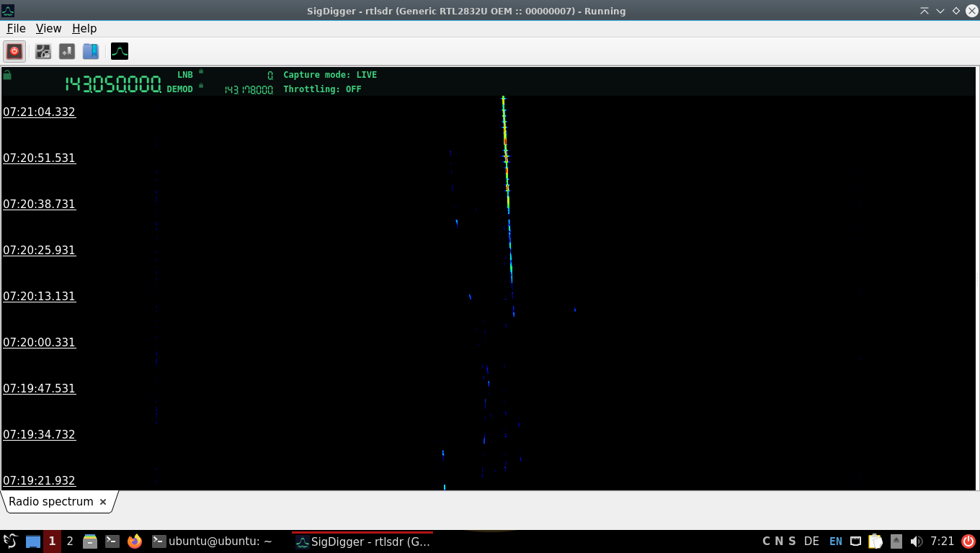Open the clipboard manager tray icon

pyautogui.click(x=876, y=541)
